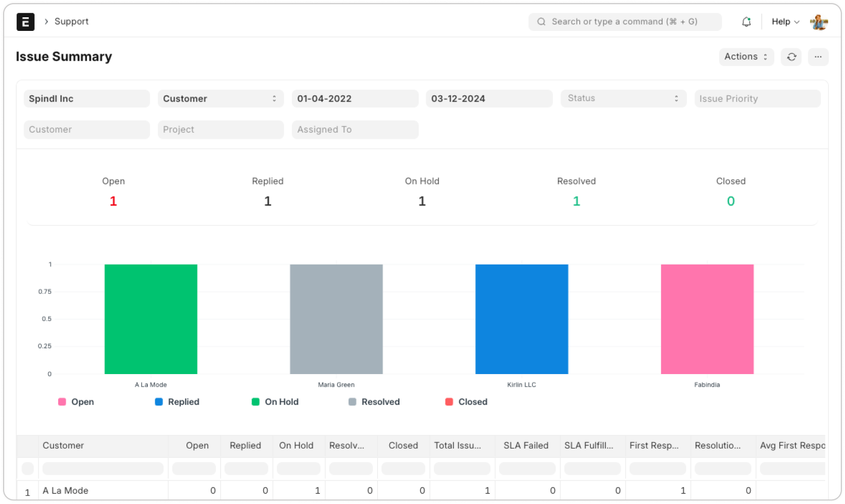This screenshot has height=504, width=845.
Task: Open the Status filter dropdown
Action: [623, 98]
